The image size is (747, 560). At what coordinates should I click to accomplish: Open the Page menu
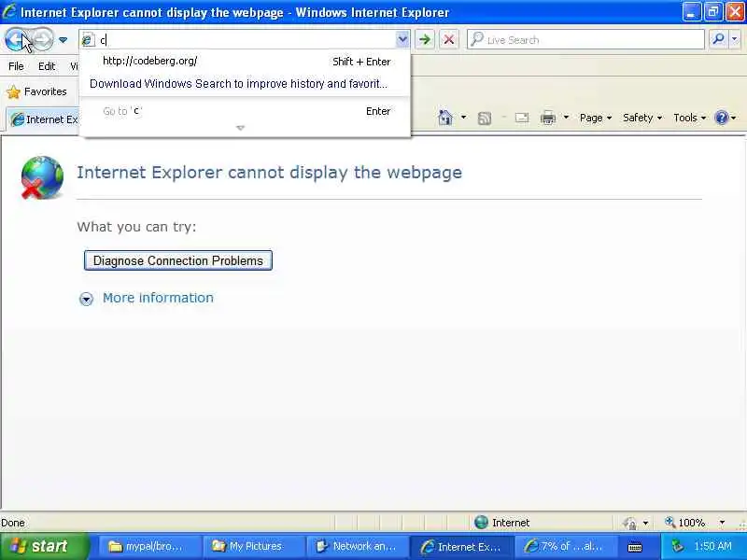(x=596, y=118)
